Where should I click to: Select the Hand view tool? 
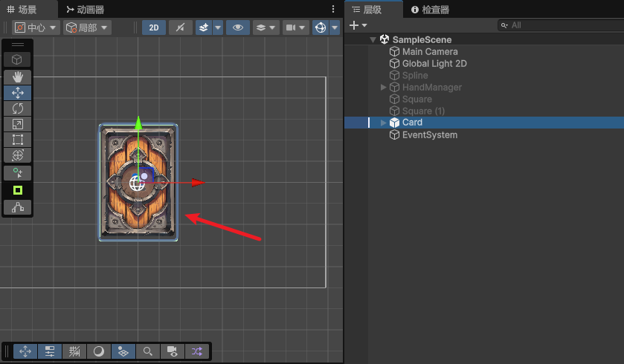18,77
